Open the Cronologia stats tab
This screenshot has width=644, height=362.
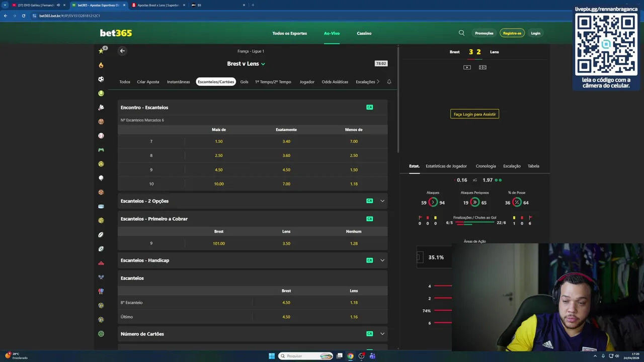coord(486,166)
